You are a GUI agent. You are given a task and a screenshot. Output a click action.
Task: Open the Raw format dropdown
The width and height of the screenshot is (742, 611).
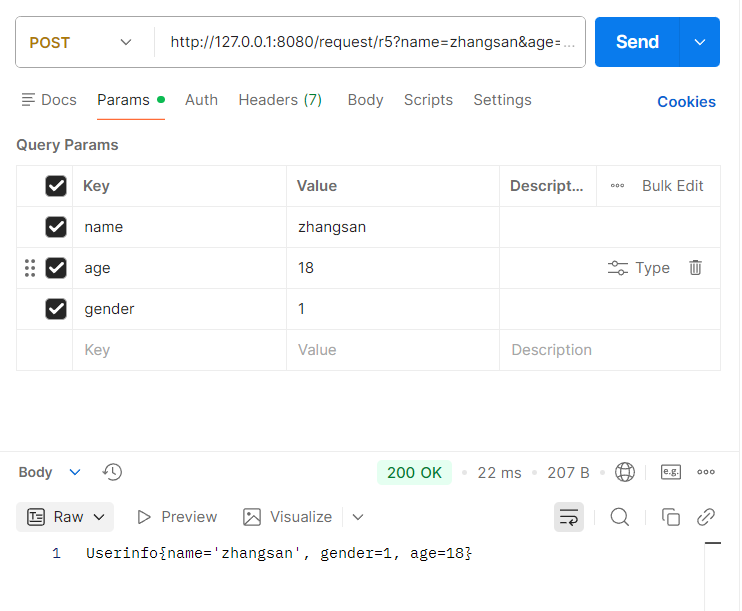(x=65, y=517)
